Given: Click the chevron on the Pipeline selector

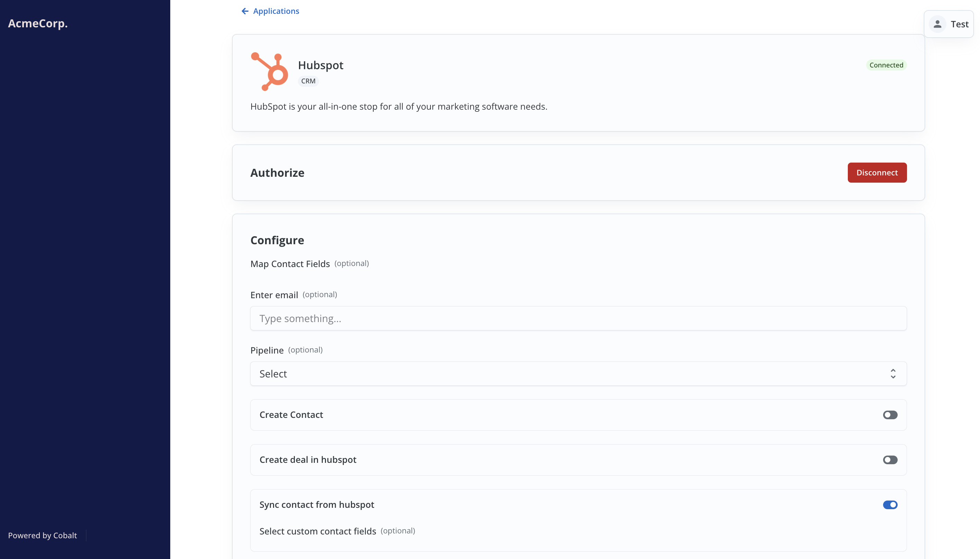Looking at the screenshot, I should 893,374.
